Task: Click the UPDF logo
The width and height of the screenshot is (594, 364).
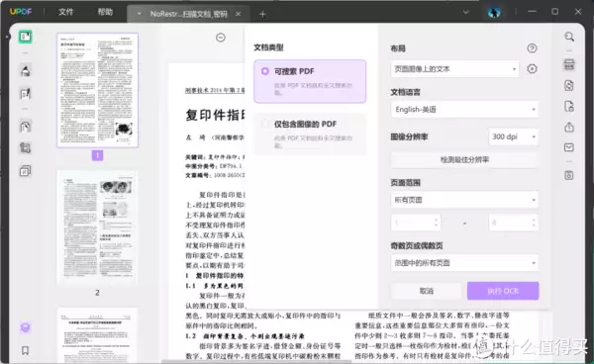Action: 21,12
